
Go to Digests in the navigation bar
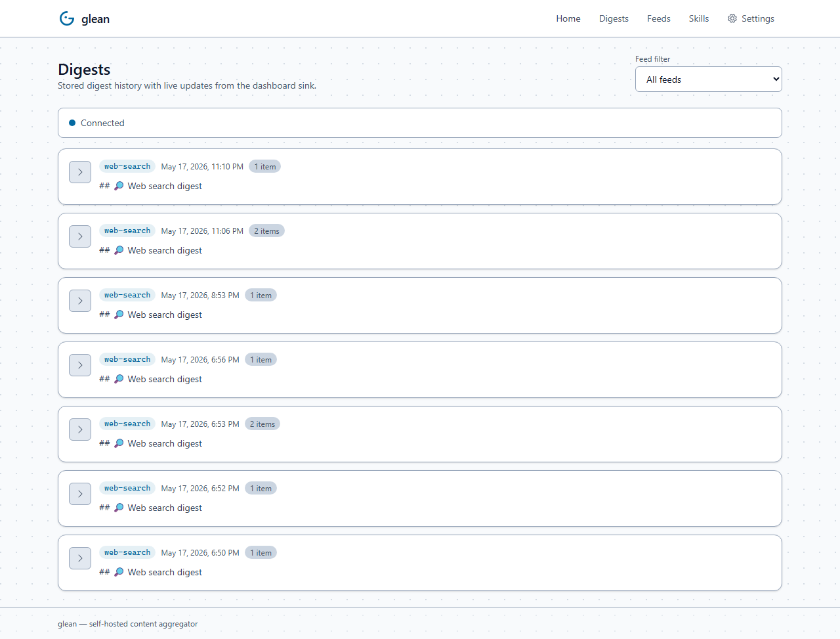[614, 18]
